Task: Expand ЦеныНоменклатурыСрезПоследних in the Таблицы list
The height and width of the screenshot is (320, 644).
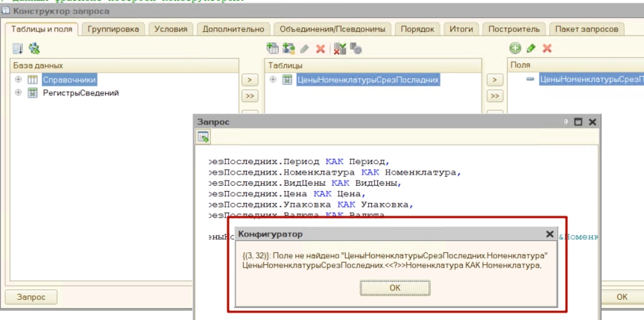Action: tap(273, 80)
